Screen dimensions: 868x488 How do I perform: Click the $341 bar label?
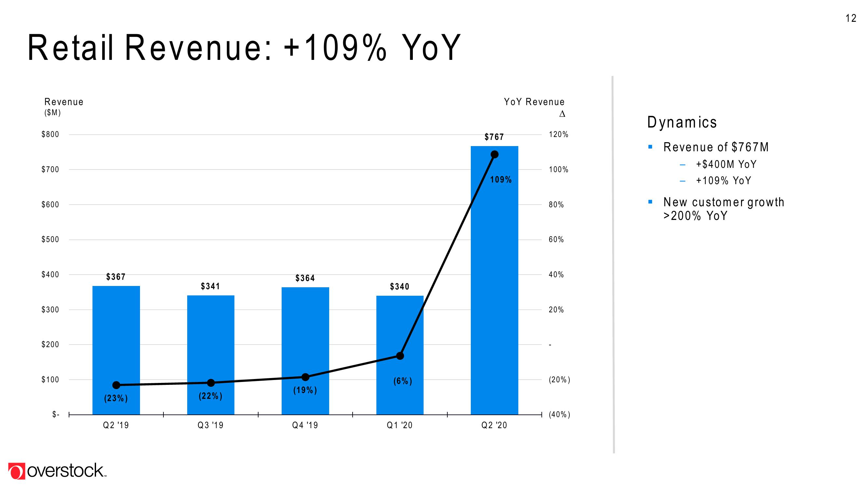211,286
